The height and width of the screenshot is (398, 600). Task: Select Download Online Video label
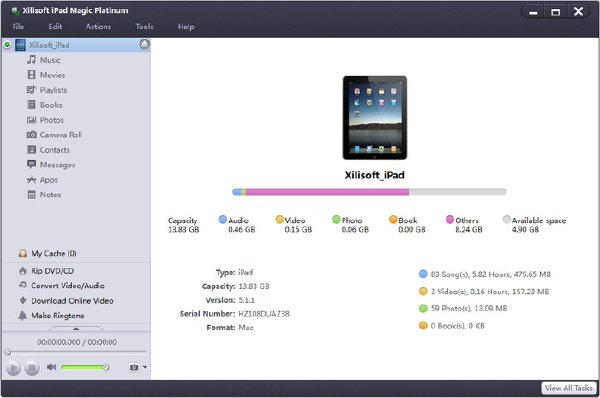[72, 301]
